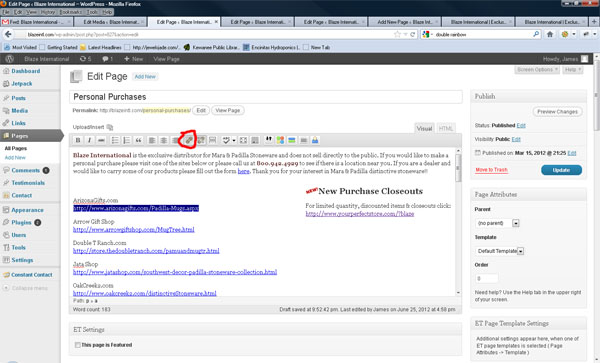600x363 pixels.
Task: Click the gray lines shortcode icon
Action: click(303, 140)
